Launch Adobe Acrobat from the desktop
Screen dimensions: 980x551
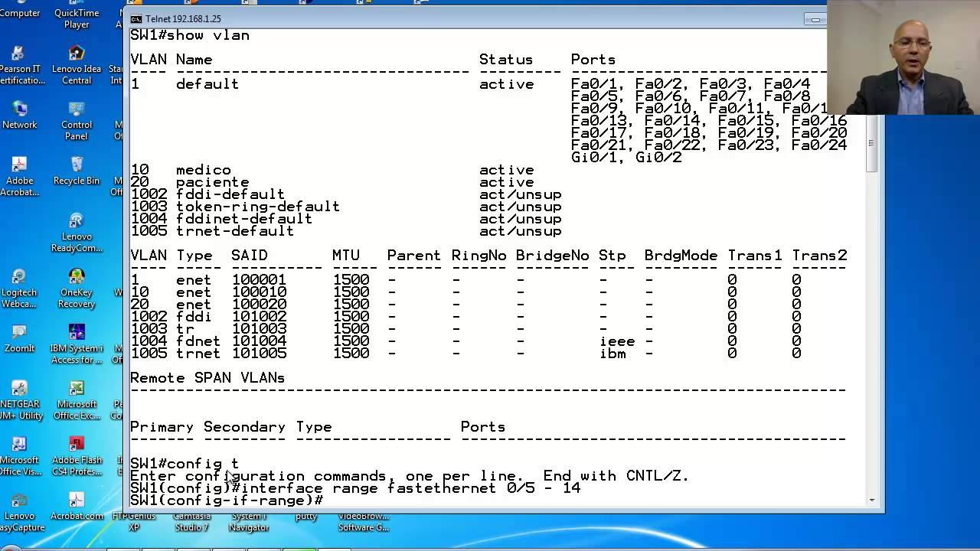(x=20, y=176)
